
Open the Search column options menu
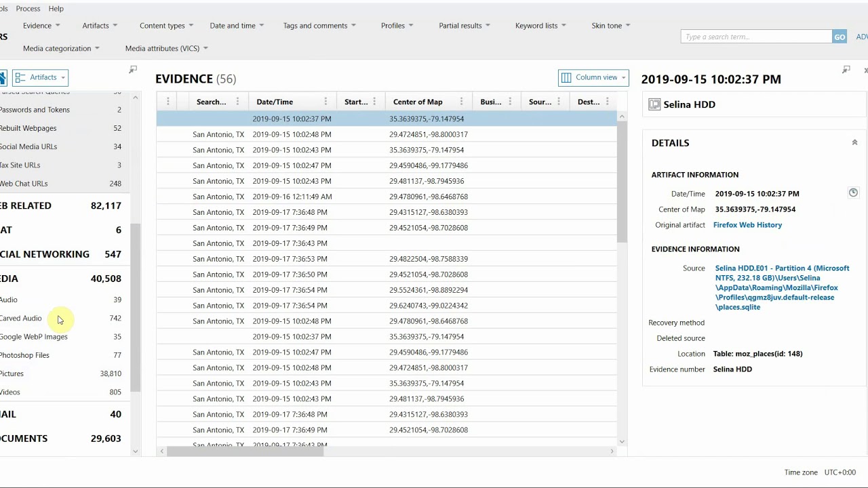(237, 102)
